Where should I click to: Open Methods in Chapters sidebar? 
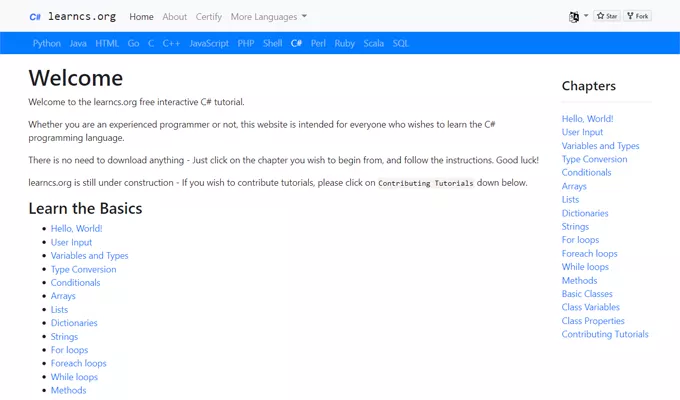[x=579, y=280]
